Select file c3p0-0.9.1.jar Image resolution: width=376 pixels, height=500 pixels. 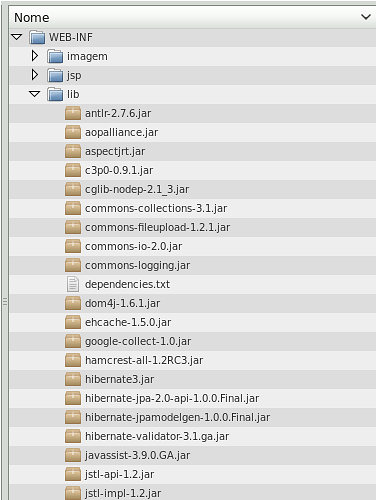pyautogui.click(x=119, y=170)
